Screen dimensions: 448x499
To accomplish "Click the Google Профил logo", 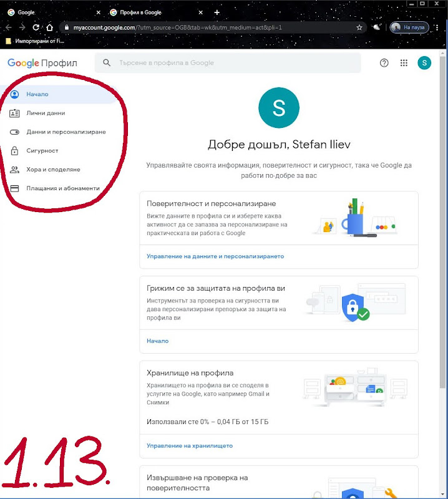I will click(x=42, y=63).
